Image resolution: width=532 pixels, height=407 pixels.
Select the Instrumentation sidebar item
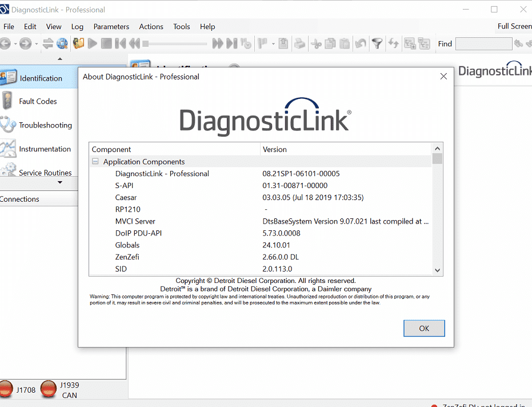tap(39, 149)
